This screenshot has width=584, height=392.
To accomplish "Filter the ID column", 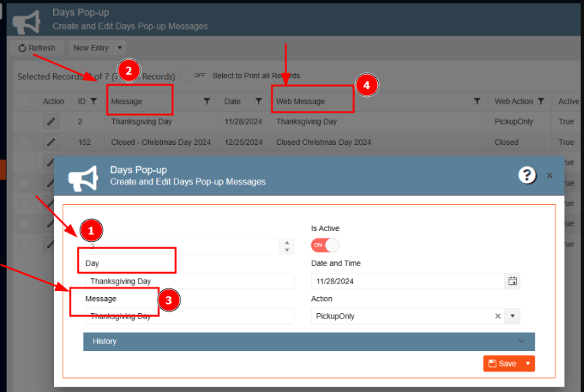I will tap(94, 101).
